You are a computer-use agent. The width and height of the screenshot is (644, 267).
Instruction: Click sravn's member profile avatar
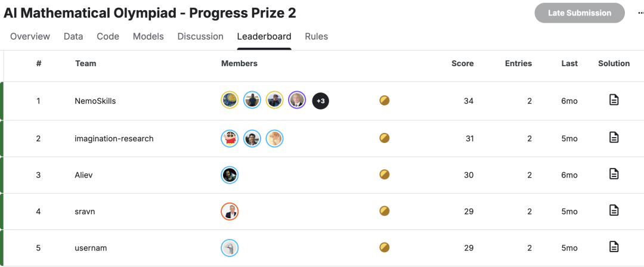230,211
